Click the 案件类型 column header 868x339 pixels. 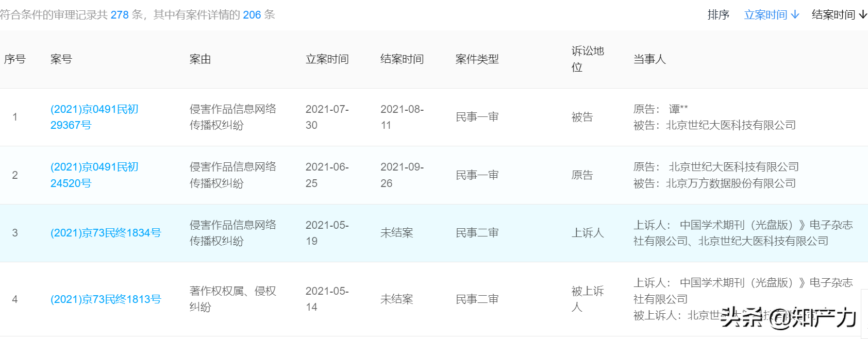click(x=477, y=59)
